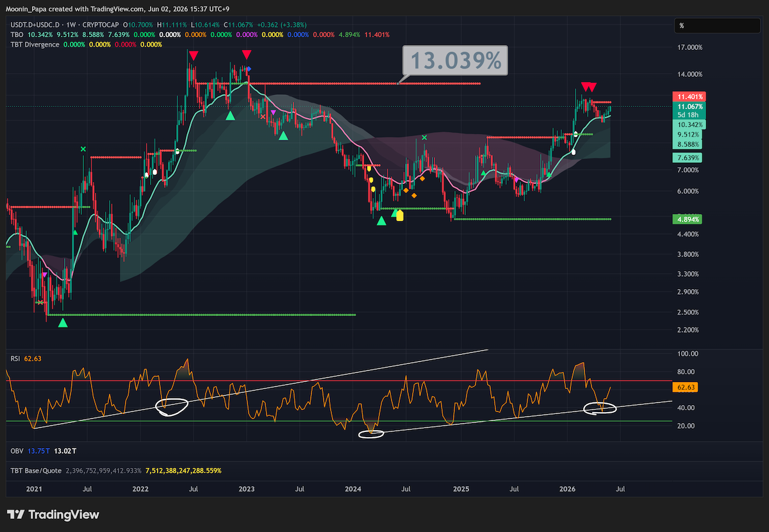Click the green 11.067% current price tag

pos(689,106)
